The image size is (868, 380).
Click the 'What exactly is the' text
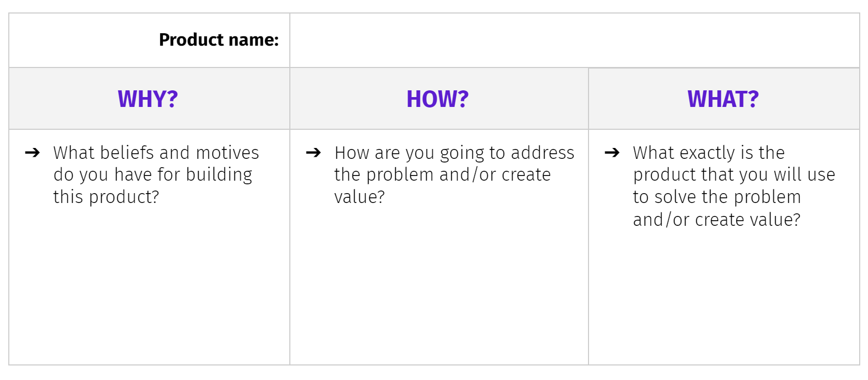click(709, 153)
